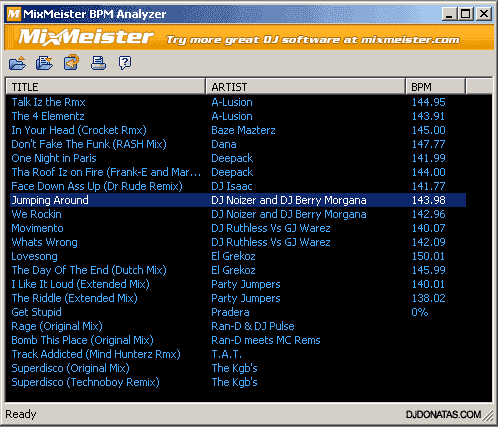This screenshot has height=427, width=498.
Task: Select the track One Night in Paris
Action: click(x=238, y=158)
